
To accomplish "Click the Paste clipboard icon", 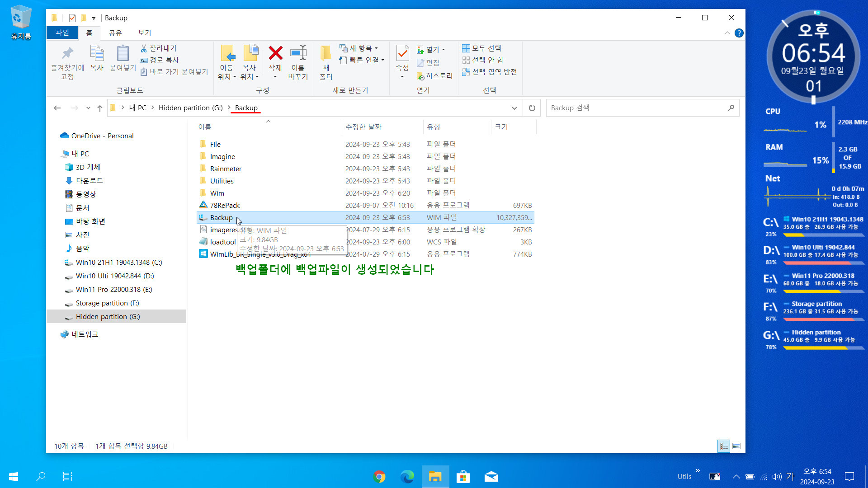I will click(x=123, y=53).
